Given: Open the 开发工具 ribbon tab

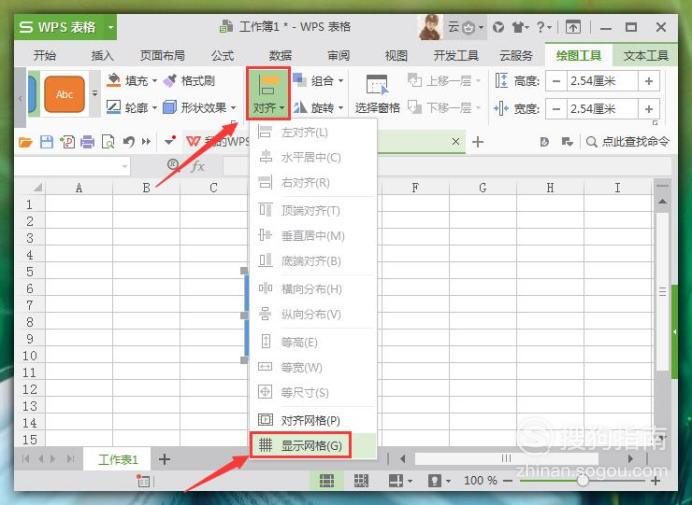Looking at the screenshot, I should pos(455,56).
